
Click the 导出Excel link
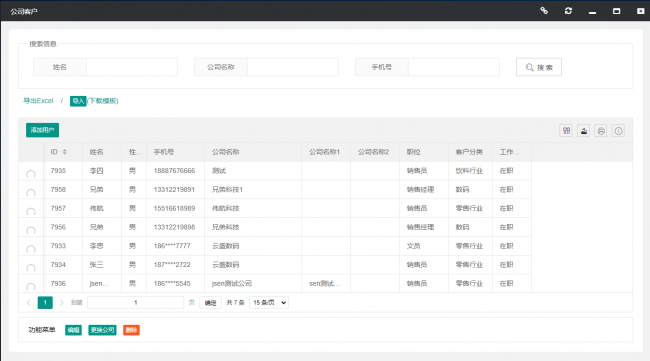click(38, 101)
